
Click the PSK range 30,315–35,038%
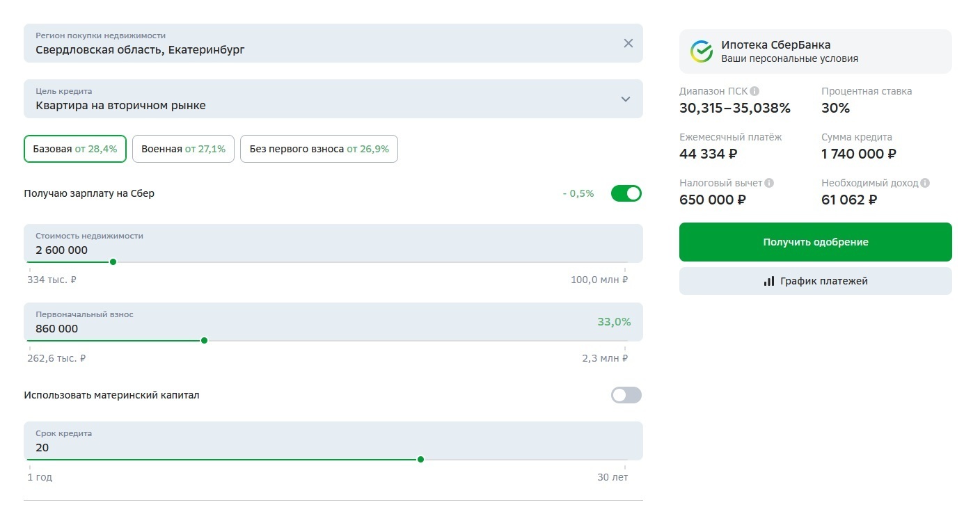(735, 108)
